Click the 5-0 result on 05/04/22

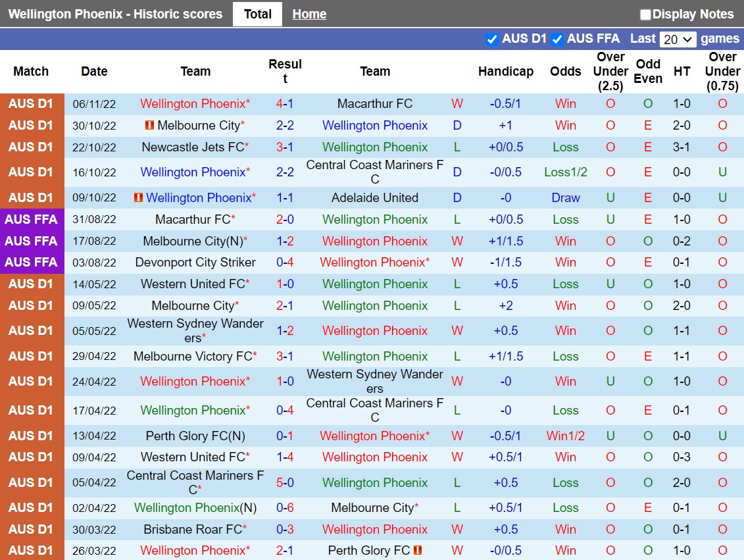click(x=285, y=483)
